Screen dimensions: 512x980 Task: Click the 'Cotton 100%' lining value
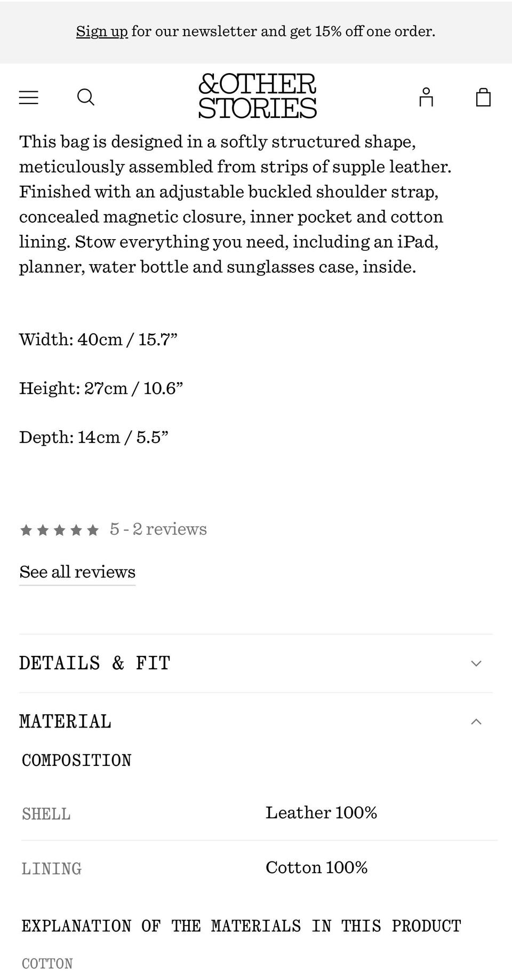click(316, 867)
